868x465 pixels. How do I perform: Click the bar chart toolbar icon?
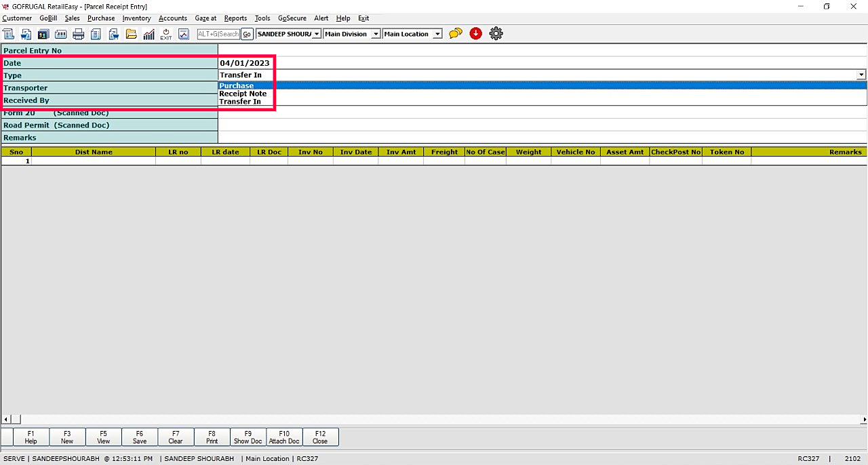pyautogui.click(x=149, y=34)
